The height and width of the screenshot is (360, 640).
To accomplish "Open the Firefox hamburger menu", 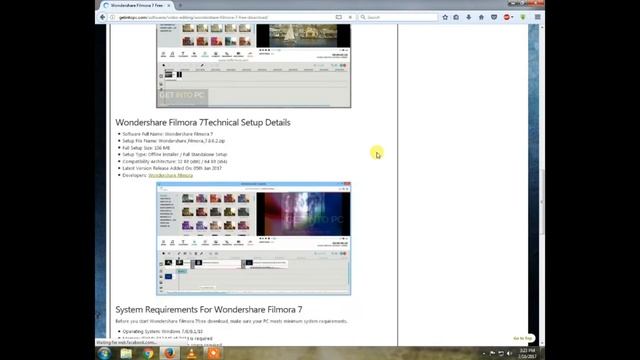I will (x=538, y=17).
